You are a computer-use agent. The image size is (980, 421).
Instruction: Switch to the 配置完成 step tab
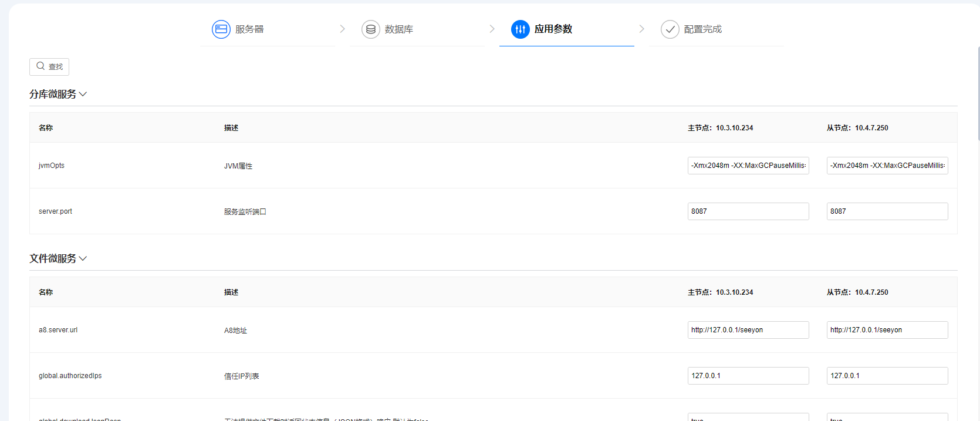pos(703,29)
